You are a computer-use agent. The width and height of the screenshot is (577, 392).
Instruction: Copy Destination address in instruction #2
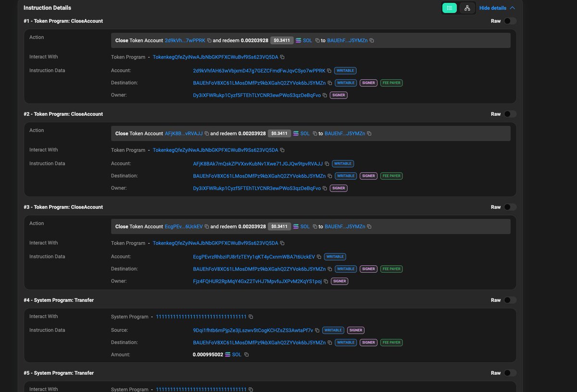329,176
